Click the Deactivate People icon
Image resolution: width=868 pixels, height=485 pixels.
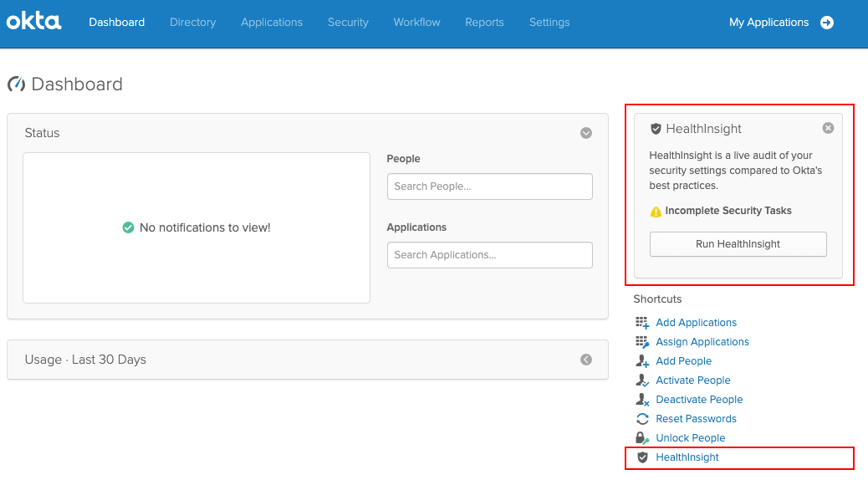(x=642, y=400)
